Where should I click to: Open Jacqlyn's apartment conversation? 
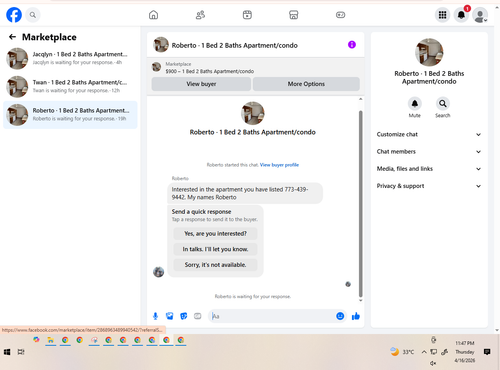[70, 58]
